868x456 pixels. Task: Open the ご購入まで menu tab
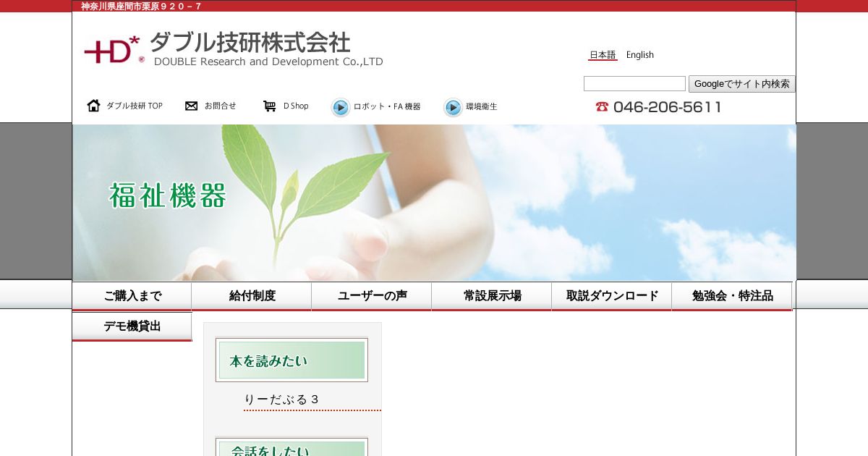(x=132, y=296)
